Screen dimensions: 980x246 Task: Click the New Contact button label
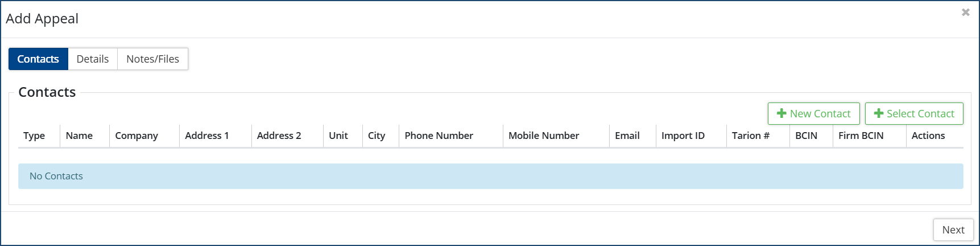[820, 114]
